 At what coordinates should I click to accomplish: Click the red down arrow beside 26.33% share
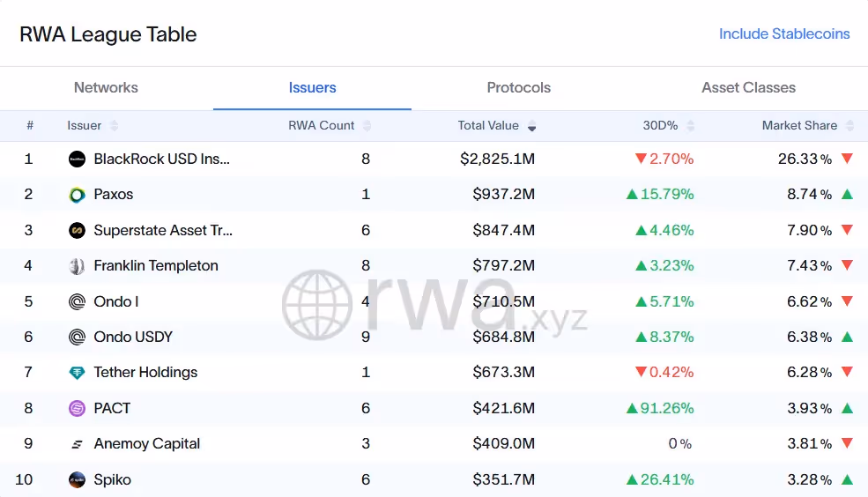click(x=847, y=159)
